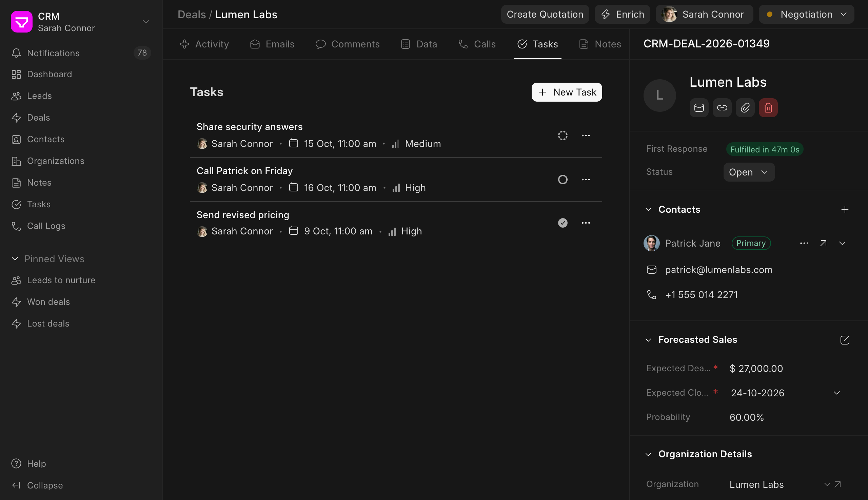Switch to the Notes tab

pyautogui.click(x=600, y=44)
